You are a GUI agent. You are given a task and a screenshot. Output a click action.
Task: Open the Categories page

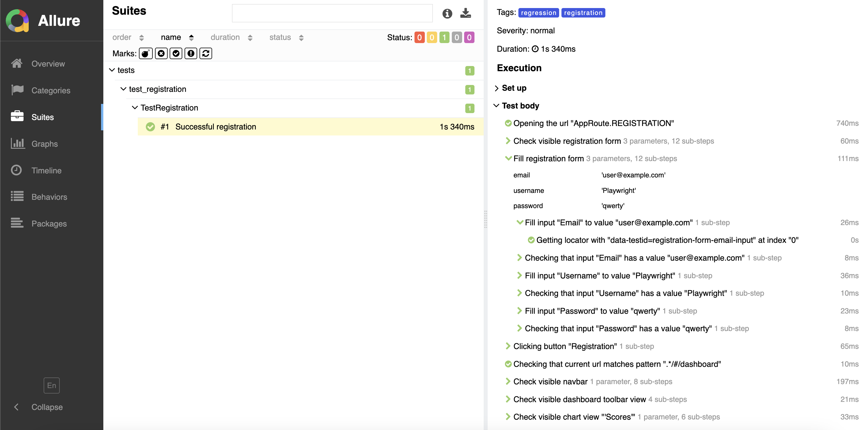pyautogui.click(x=51, y=90)
